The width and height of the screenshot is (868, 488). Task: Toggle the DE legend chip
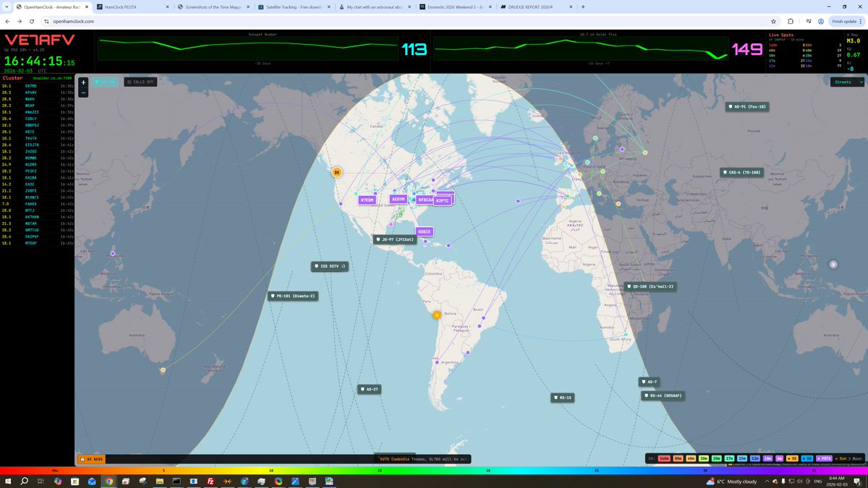(793, 458)
